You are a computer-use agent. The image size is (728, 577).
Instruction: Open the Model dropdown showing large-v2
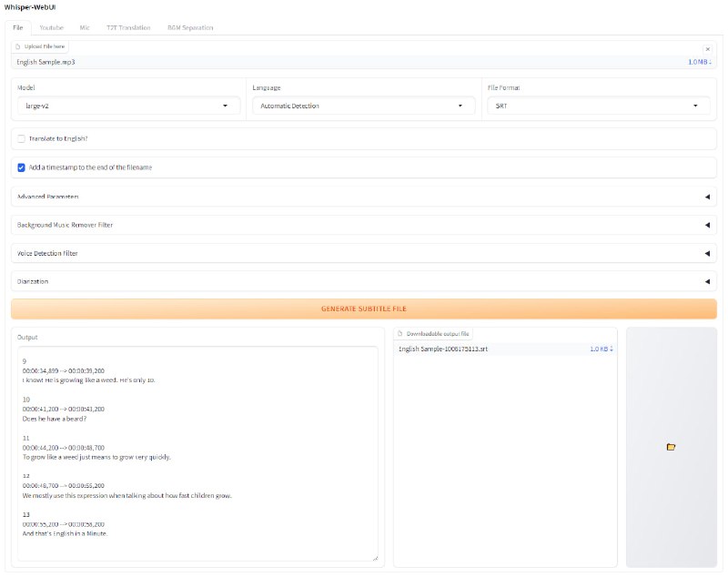coord(127,106)
